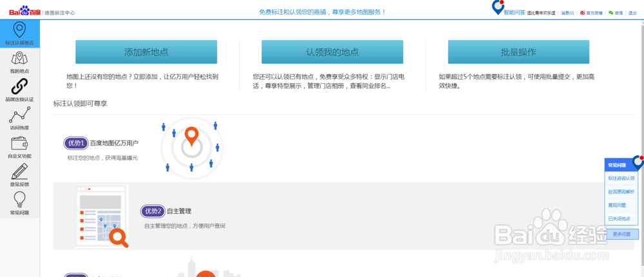The height and width of the screenshot is (277, 644).
Task: Open 品牌连锁认证 chain link icon
Action: (x=20, y=87)
